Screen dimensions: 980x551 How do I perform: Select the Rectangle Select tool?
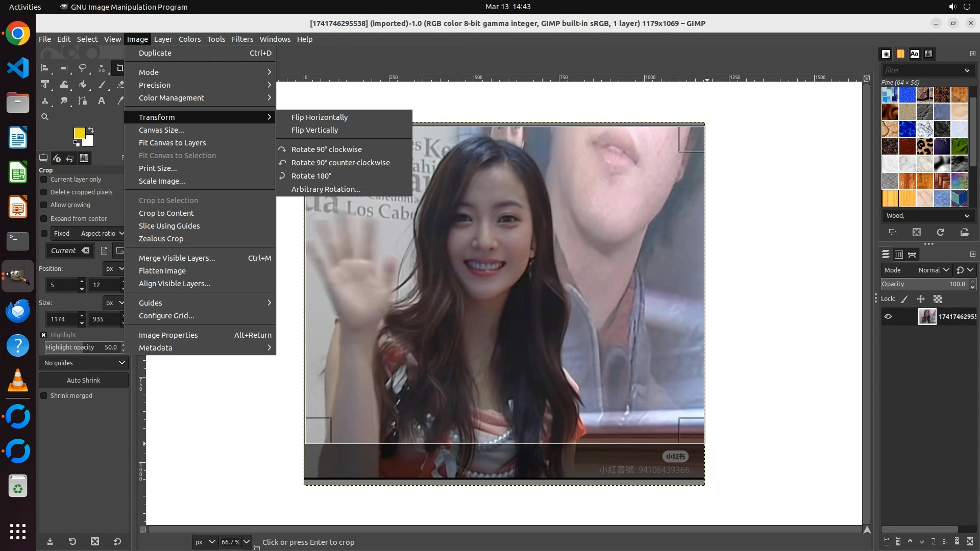point(63,68)
